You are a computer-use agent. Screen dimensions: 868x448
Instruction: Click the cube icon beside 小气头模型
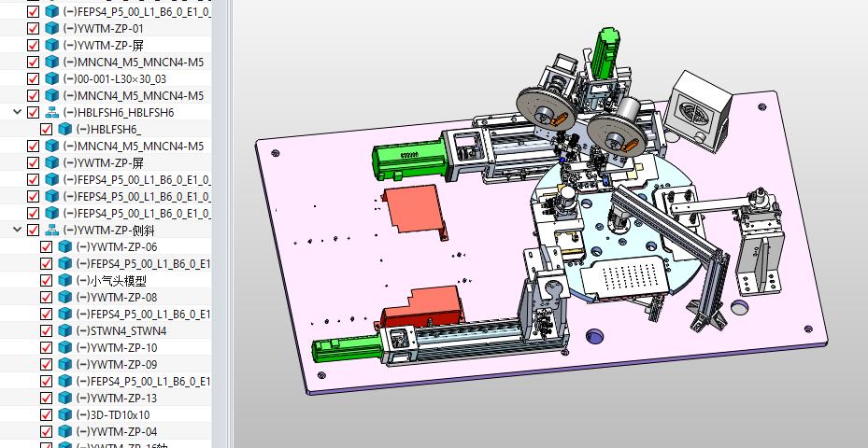coord(64,280)
